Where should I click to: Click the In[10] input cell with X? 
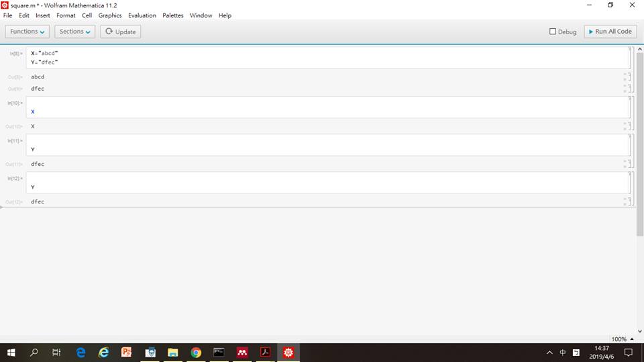(x=328, y=107)
